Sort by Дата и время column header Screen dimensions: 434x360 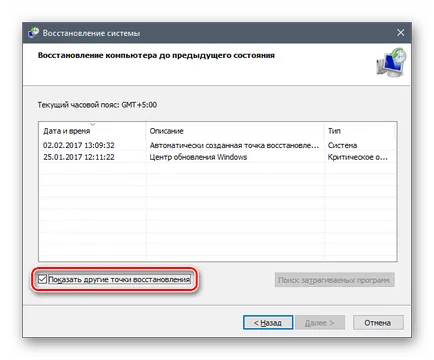click(x=92, y=131)
